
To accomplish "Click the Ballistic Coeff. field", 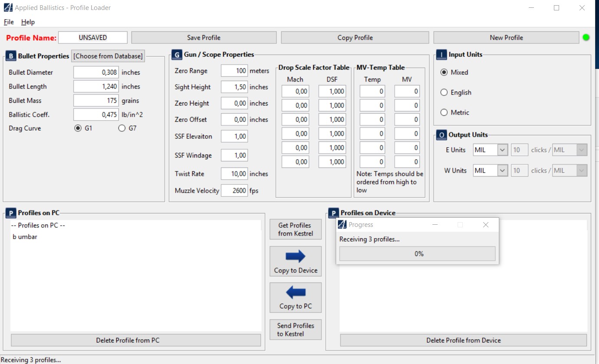I will pos(96,115).
